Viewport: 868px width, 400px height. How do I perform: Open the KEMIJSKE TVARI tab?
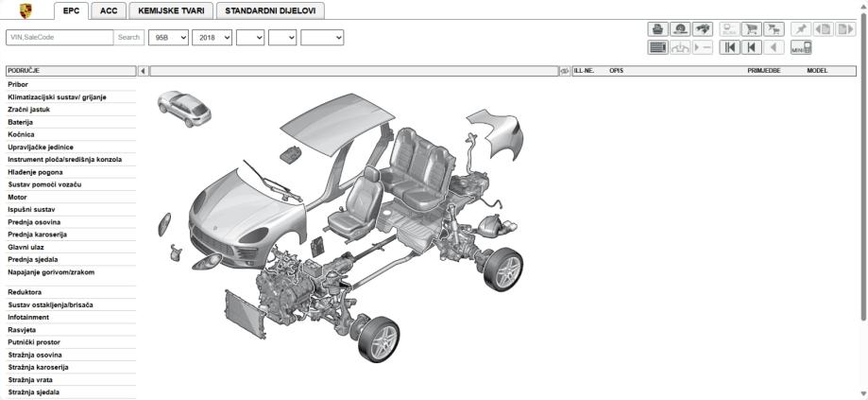(171, 10)
